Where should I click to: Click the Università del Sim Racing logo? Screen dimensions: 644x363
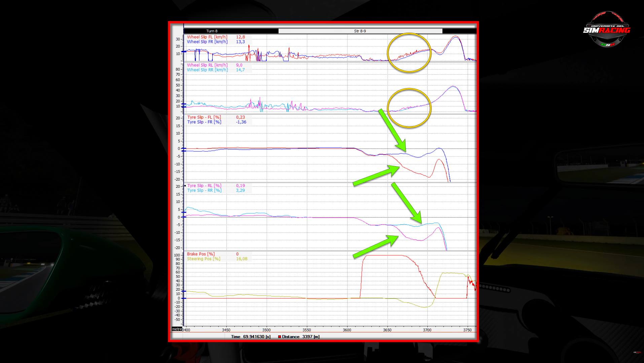607,29
